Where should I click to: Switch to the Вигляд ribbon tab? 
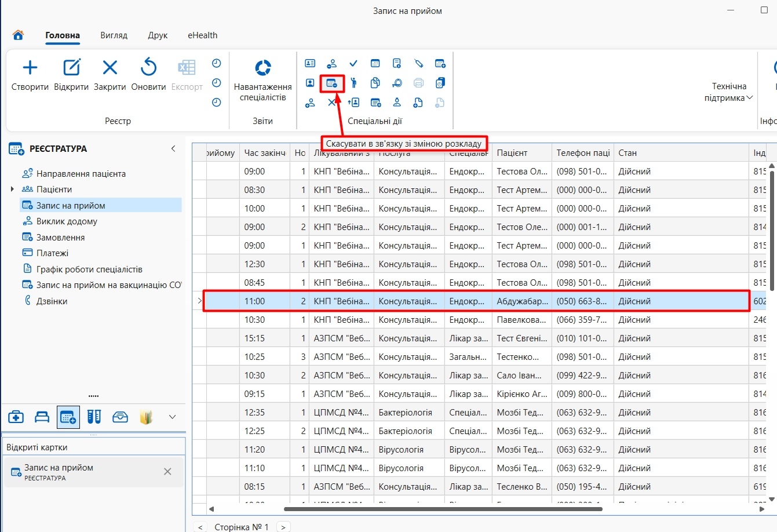114,35
